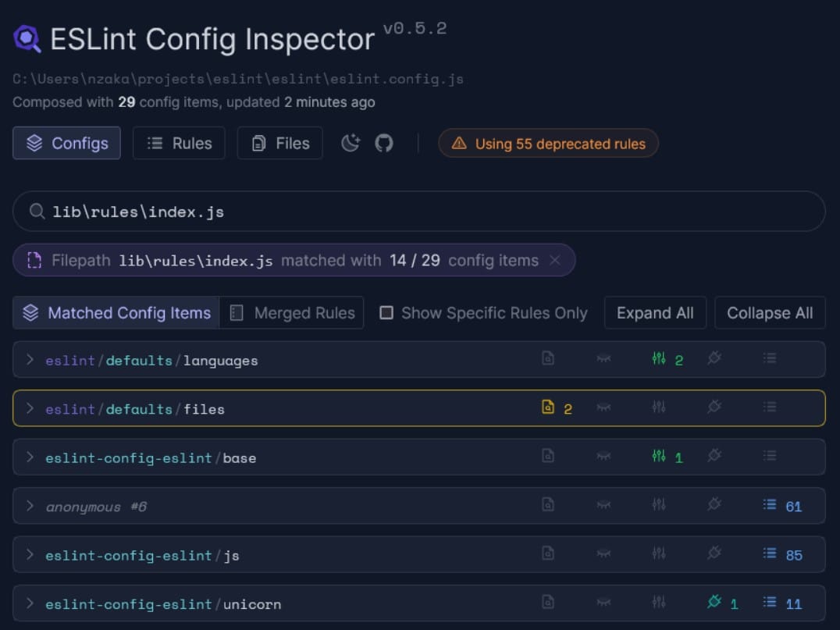
Task: Click the files icon on eslint-config-eslint/base row
Action: point(547,456)
